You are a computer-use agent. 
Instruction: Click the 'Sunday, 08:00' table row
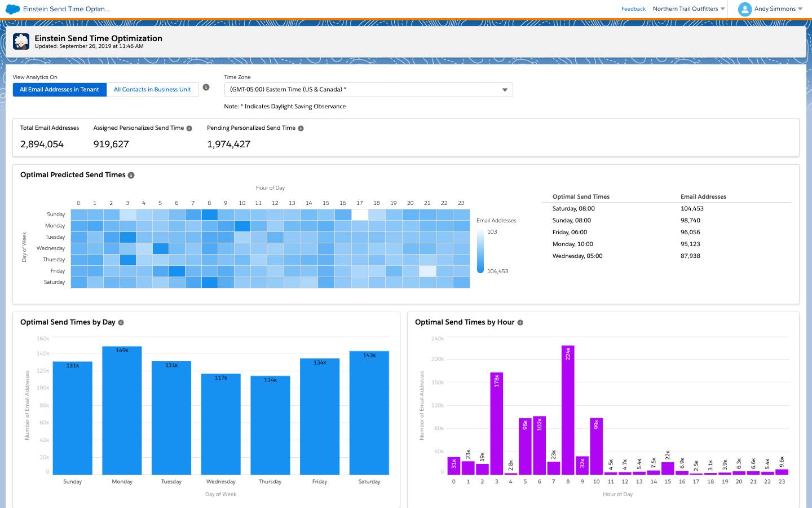(667, 221)
